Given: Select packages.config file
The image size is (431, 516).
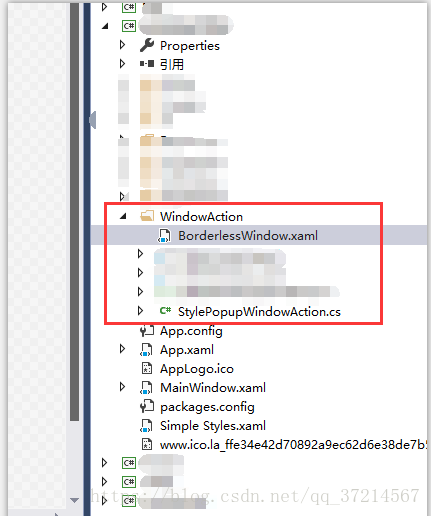Looking at the screenshot, I should tap(207, 407).
